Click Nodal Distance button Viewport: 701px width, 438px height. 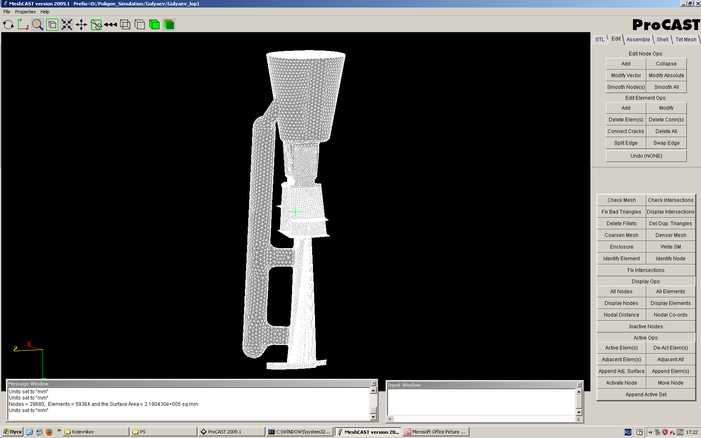pyautogui.click(x=621, y=315)
